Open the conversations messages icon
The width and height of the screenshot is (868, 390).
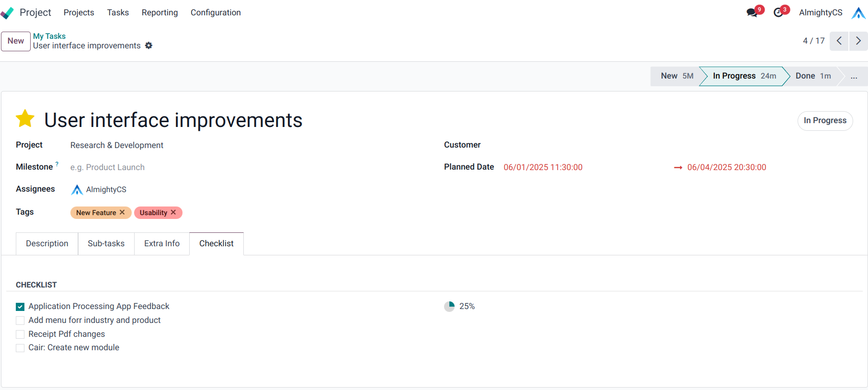[x=752, y=12]
